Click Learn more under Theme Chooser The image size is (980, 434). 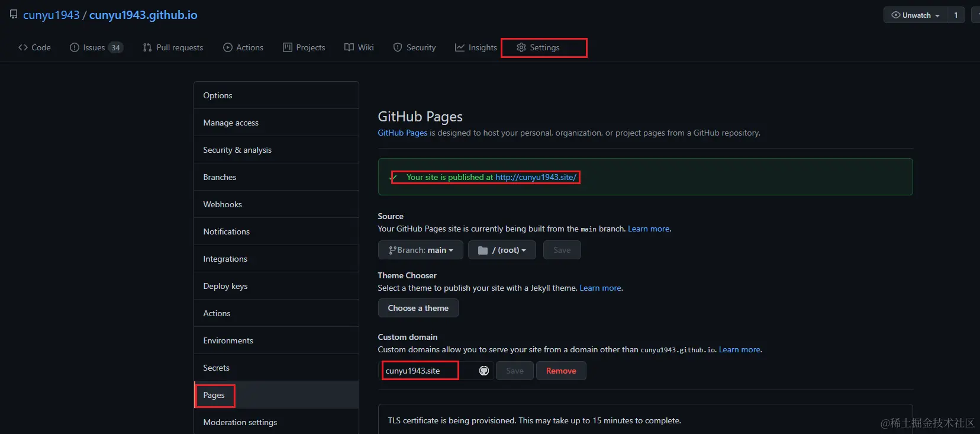pos(600,288)
